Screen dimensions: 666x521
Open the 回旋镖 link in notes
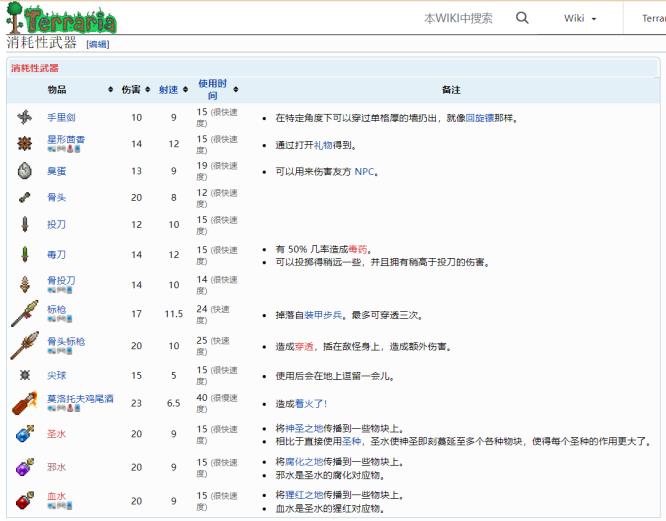[x=481, y=118]
